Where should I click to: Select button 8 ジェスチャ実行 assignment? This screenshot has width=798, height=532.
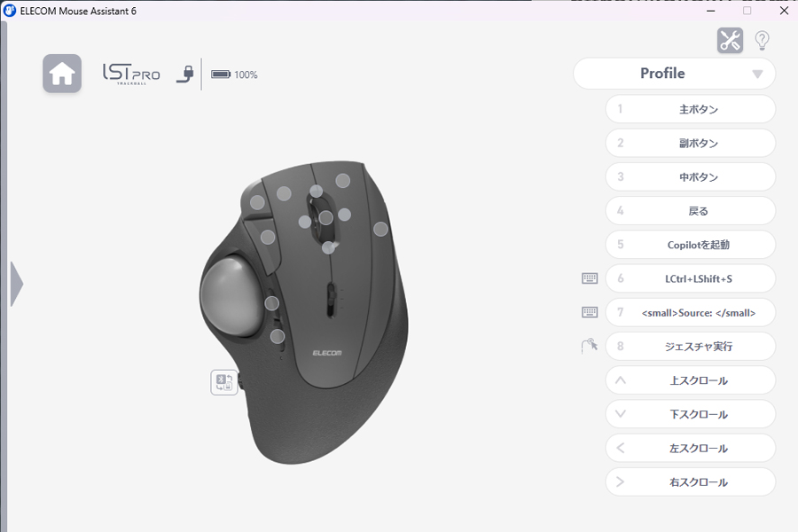click(x=691, y=346)
